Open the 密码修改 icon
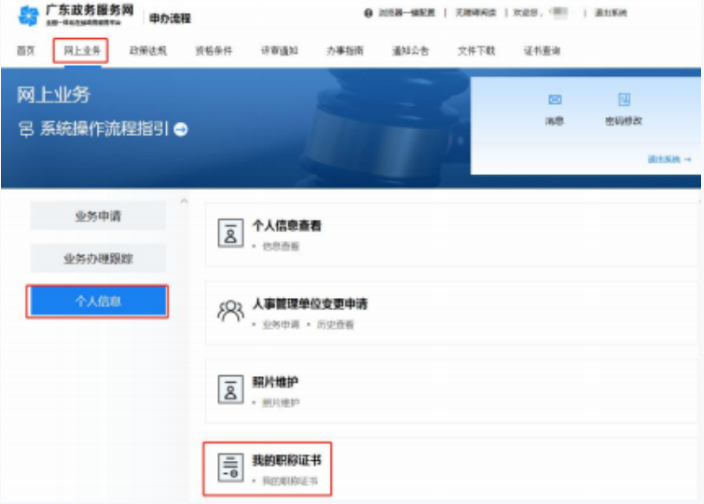704x504 pixels. (x=624, y=99)
